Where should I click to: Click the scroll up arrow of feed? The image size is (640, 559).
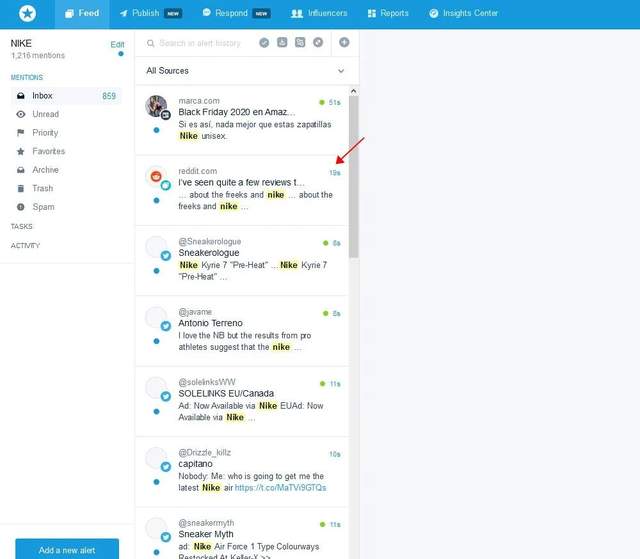(353, 91)
